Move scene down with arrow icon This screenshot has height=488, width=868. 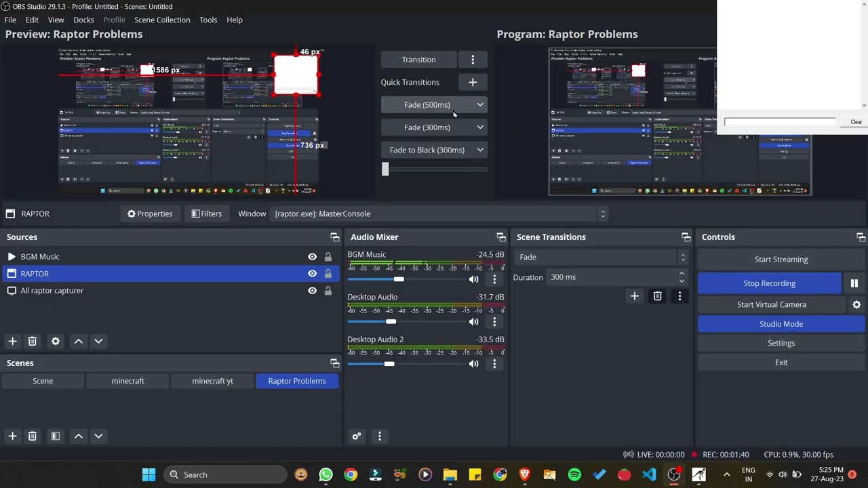pos(98,436)
